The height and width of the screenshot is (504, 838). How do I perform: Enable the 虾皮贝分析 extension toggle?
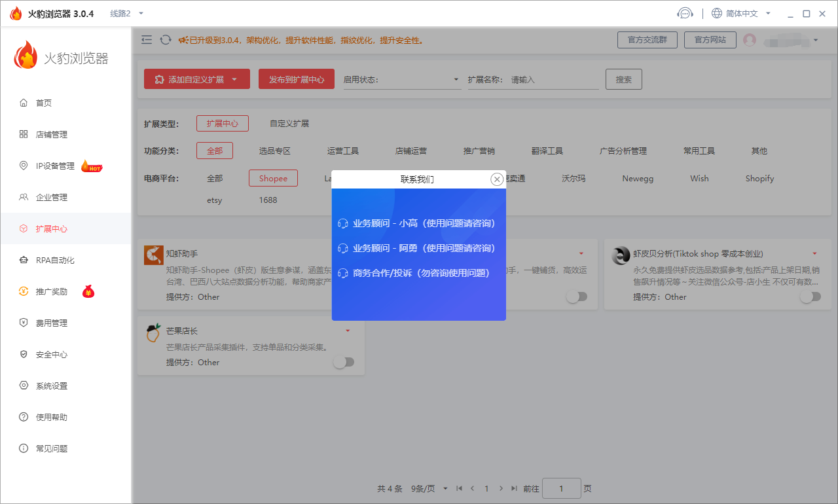pyautogui.click(x=811, y=297)
